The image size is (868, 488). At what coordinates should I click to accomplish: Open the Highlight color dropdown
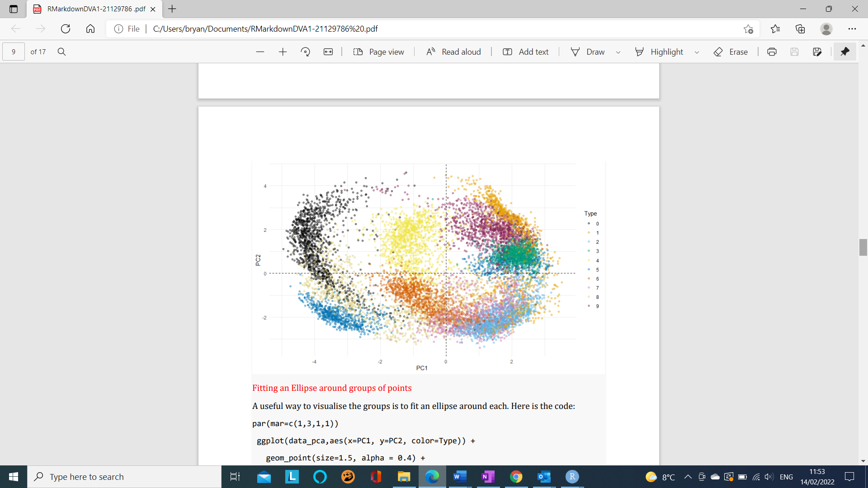697,52
